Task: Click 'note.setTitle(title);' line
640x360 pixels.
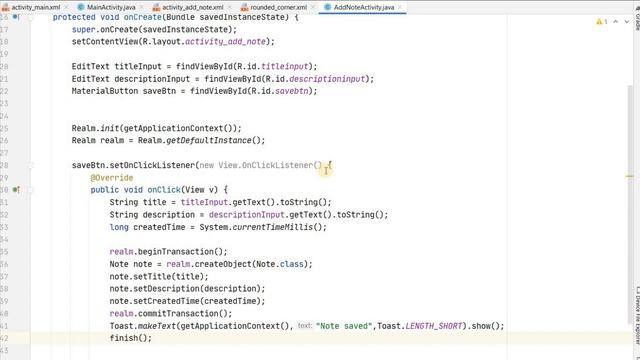Action: [159, 276]
